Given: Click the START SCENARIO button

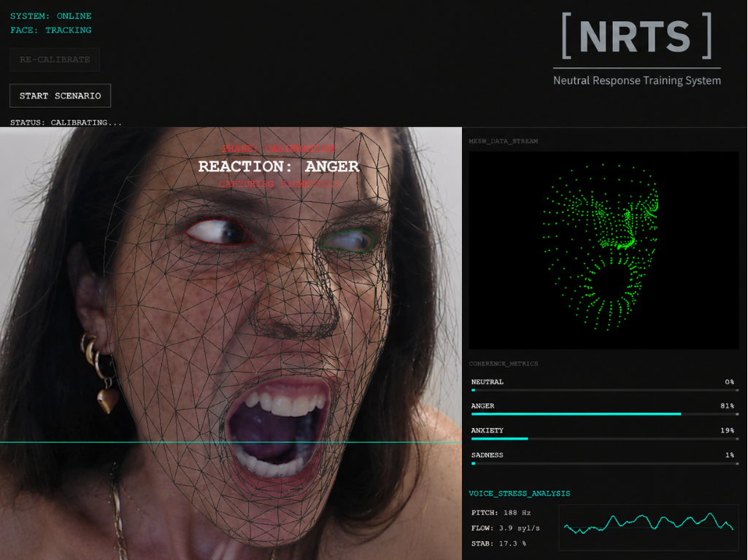Looking at the screenshot, I should 60,96.
